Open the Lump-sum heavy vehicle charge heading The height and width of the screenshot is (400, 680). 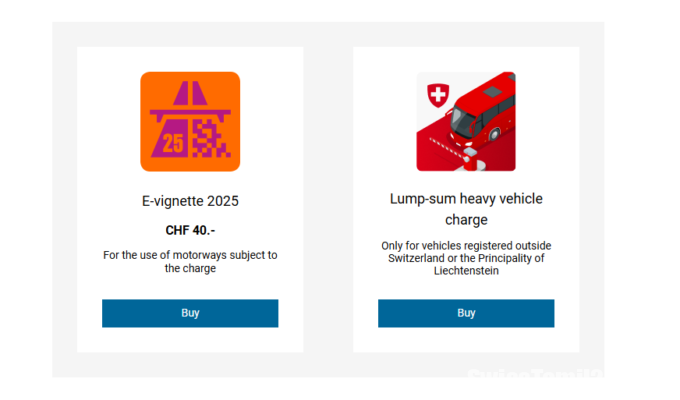pos(466,209)
